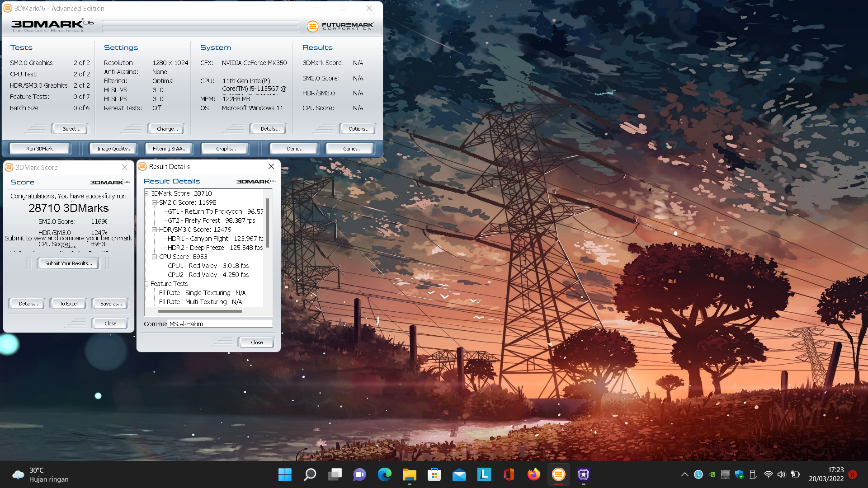Select GT2 - Firefly Forest row
The width and height of the screenshot is (868, 488).
tap(212, 221)
